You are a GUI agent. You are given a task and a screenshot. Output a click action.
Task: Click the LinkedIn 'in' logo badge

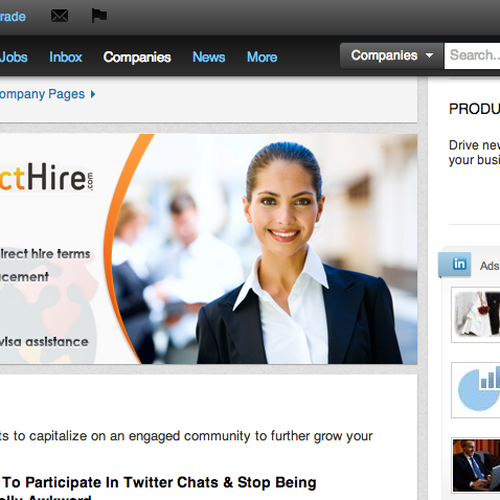click(x=459, y=264)
